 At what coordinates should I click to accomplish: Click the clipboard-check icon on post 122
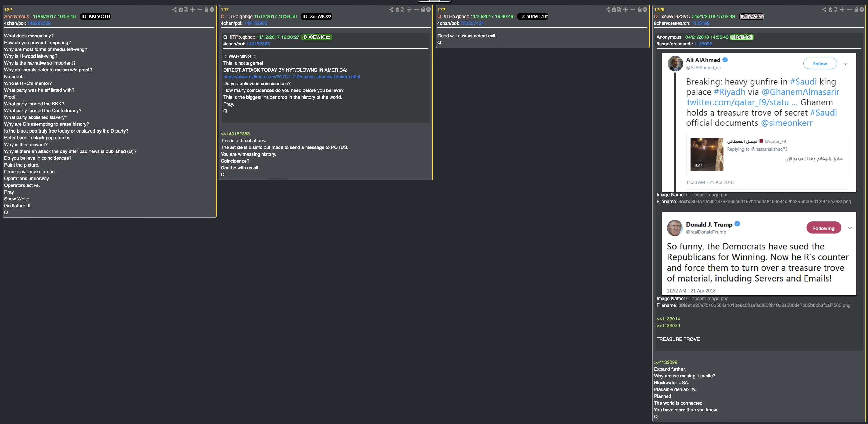click(181, 9)
